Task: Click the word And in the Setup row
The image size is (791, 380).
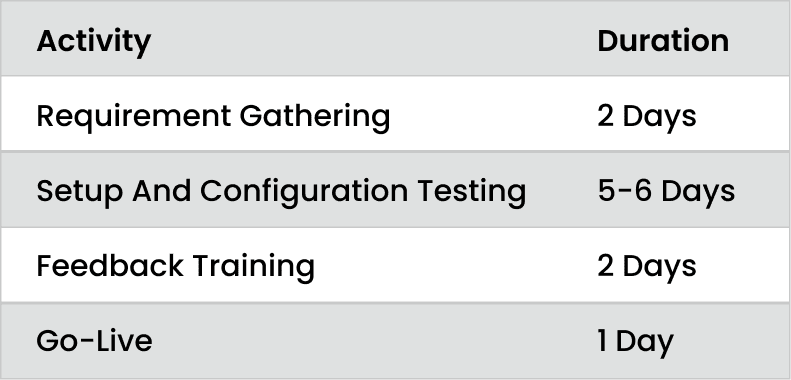Action: [161, 191]
